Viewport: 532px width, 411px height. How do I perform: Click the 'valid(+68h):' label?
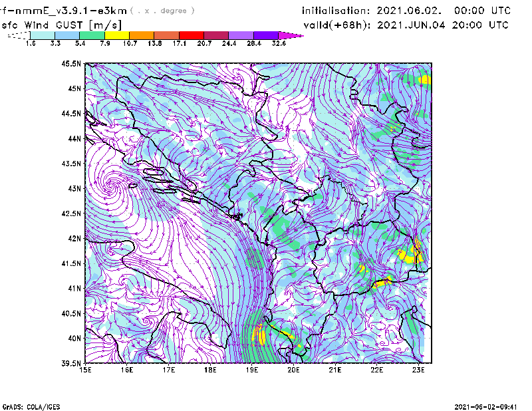338,25
